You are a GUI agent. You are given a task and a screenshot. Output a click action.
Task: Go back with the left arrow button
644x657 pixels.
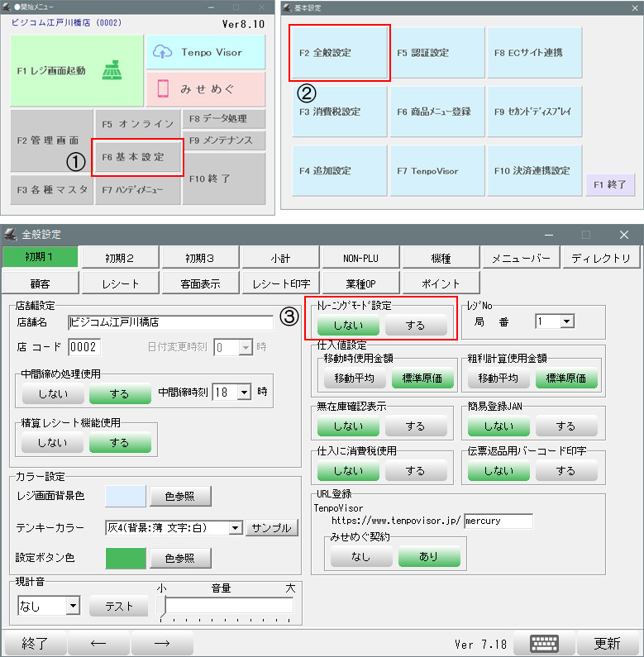coord(98,644)
